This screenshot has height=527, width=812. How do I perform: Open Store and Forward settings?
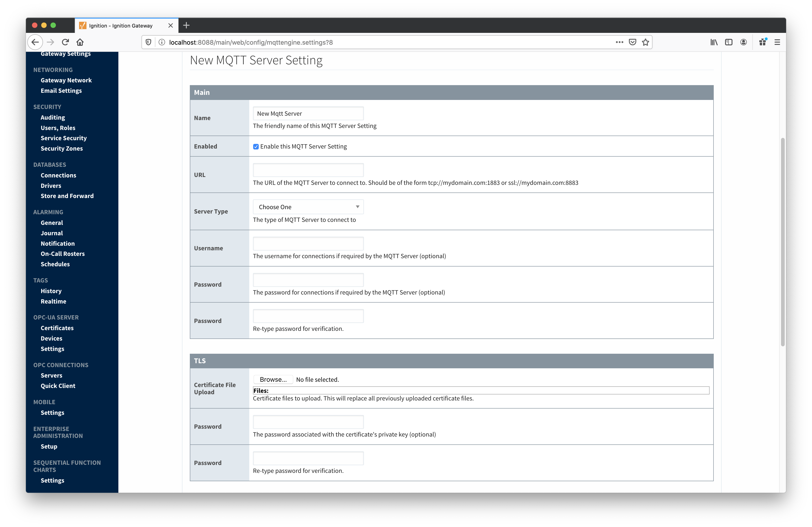(x=67, y=196)
